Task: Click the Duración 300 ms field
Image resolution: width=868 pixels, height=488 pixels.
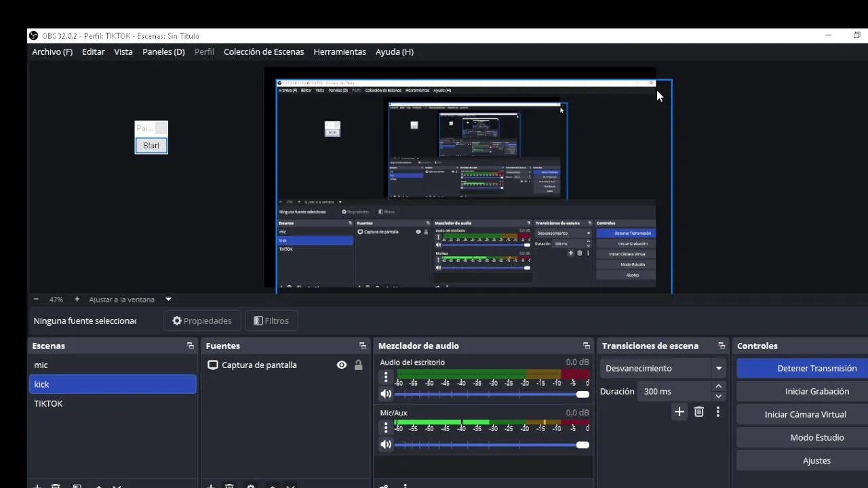Action: (674, 391)
